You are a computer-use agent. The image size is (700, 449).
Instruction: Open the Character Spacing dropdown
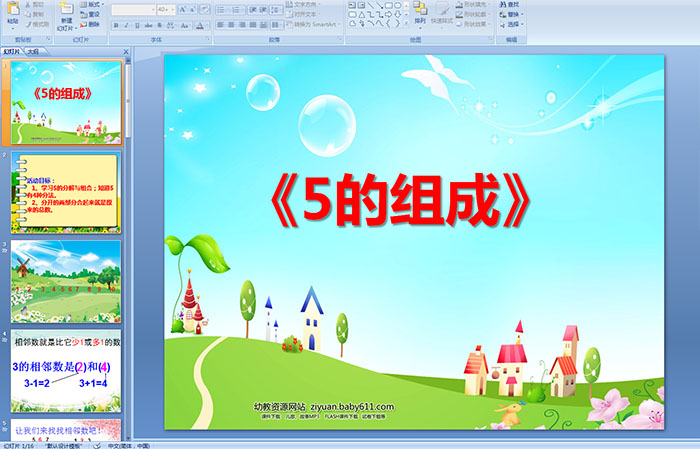[x=171, y=25]
